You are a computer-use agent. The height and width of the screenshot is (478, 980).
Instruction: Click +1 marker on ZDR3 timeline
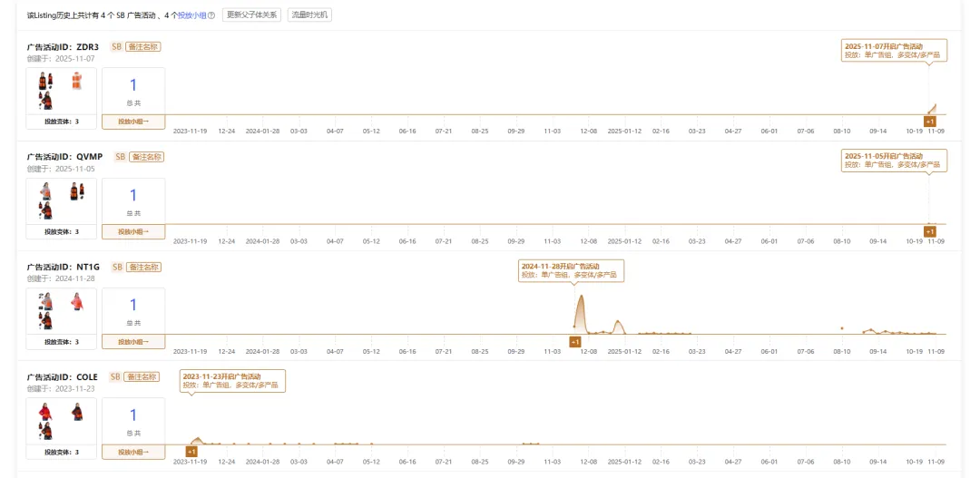(x=929, y=122)
